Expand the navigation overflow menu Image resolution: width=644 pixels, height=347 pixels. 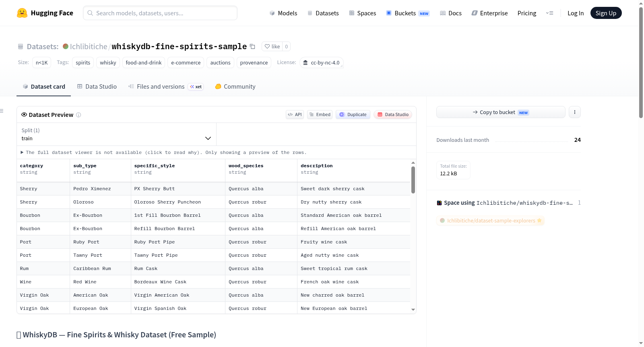coord(549,13)
